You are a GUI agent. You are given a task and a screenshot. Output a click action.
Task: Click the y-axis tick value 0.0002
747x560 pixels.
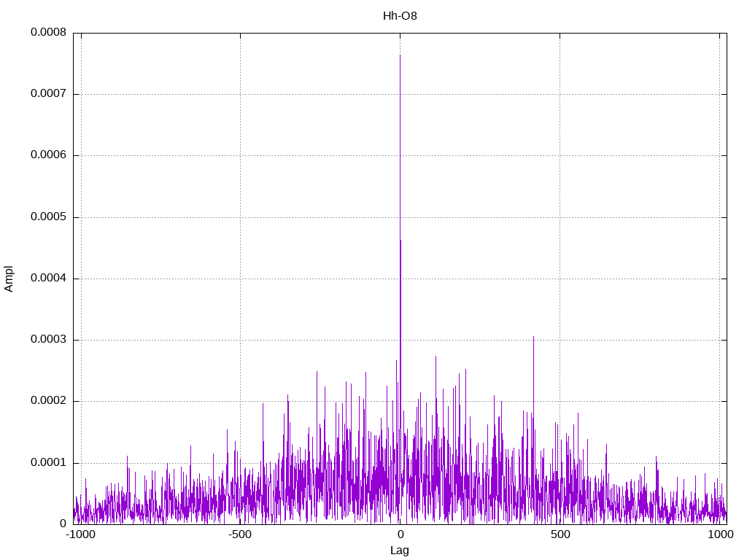click(49, 401)
